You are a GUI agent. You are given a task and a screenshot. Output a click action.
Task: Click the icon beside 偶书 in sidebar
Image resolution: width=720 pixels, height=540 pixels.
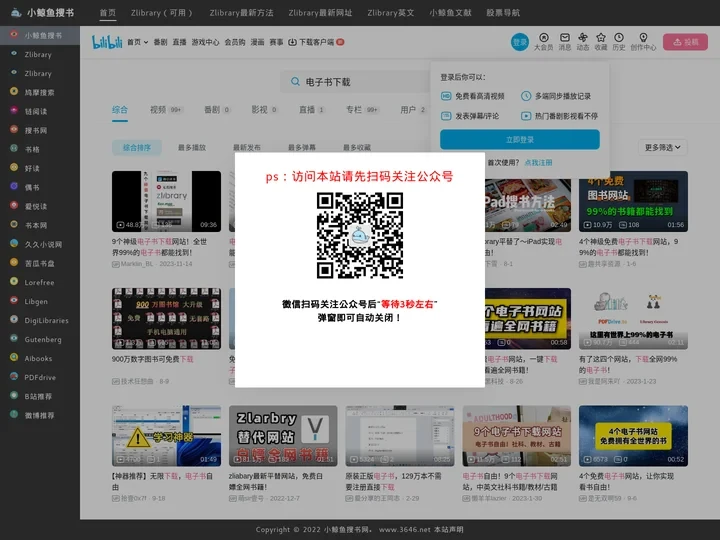14,186
